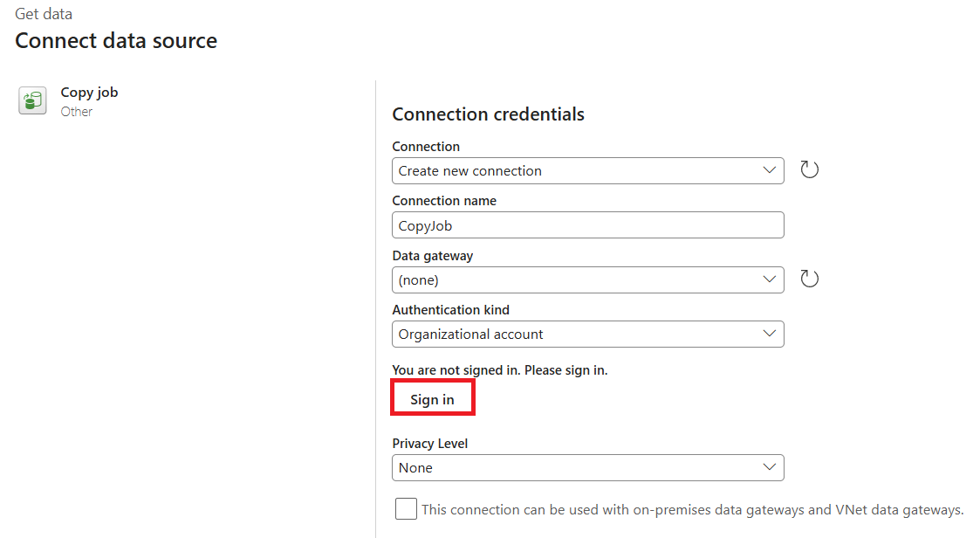Open the "Create new connection" dropdown

coord(576,171)
